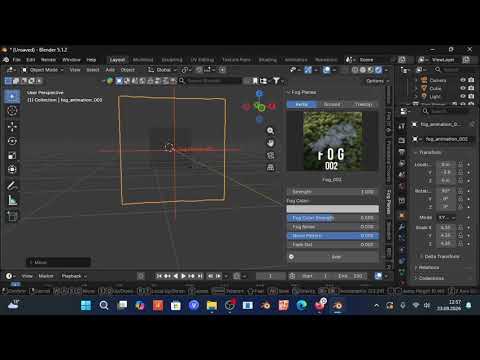Image resolution: width=480 pixels, height=360 pixels.
Task: Open the Object properties orange square tab
Action: click(402, 216)
